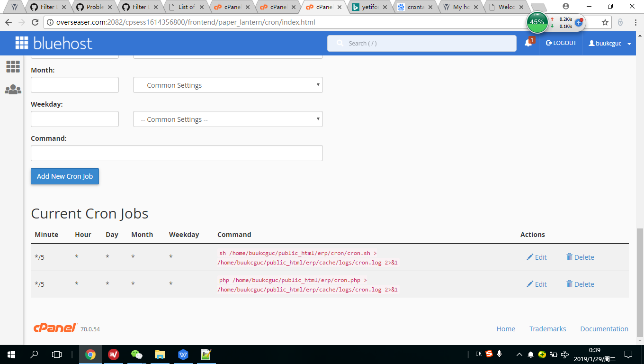Open the green notepad app in taskbar

pos(206,354)
